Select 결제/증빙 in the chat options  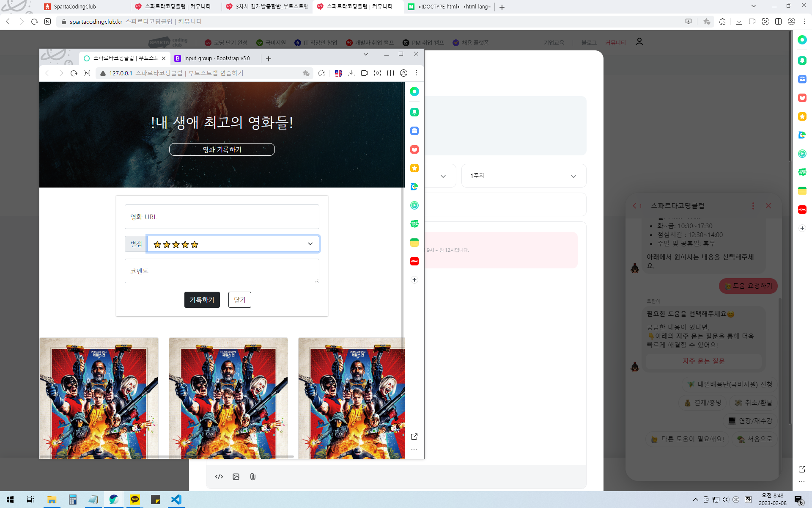(x=703, y=403)
